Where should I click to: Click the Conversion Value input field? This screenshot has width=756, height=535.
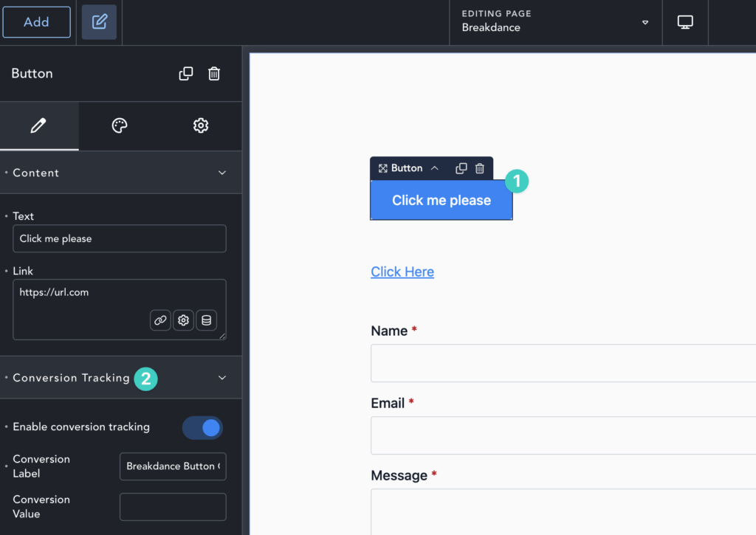pyautogui.click(x=172, y=506)
